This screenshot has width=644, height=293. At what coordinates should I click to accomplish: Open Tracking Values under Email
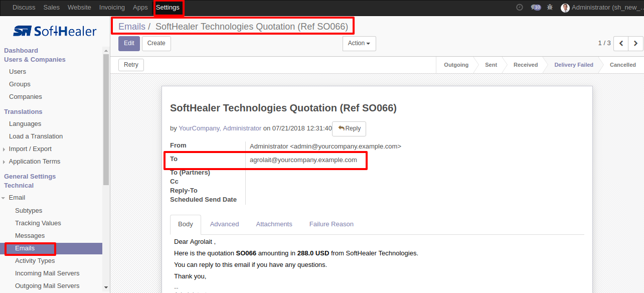[x=38, y=223]
